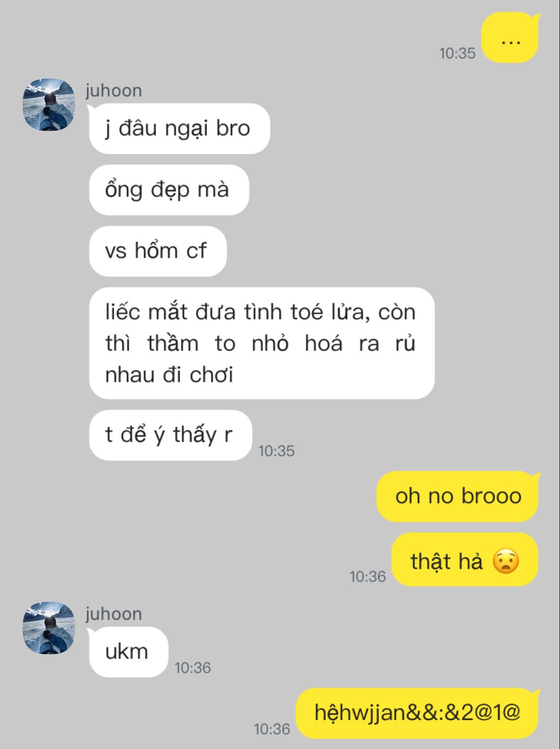Select the lower juhoon sender name
560x749 pixels.
click(114, 614)
